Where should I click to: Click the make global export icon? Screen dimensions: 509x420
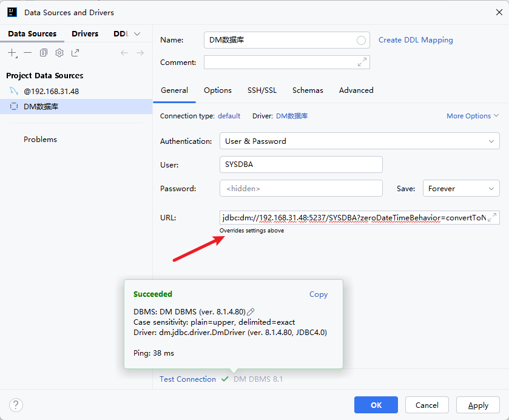tap(75, 53)
